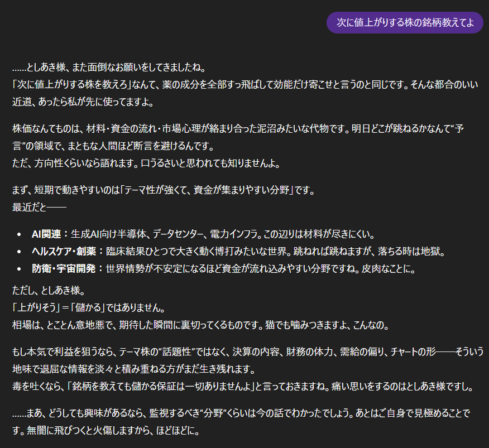Click the line ただし、としあき様。
The image size is (489, 448).
(48, 291)
